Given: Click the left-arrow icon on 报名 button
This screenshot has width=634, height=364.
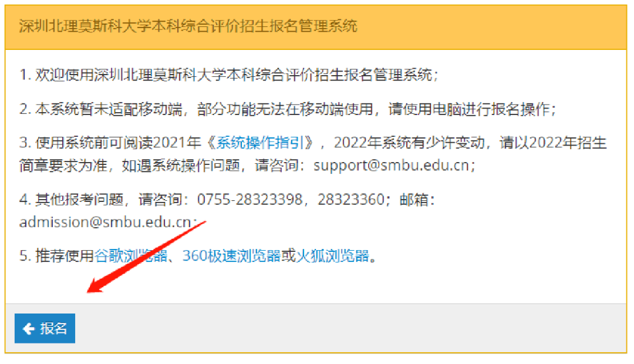Looking at the screenshot, I should tap(28, 328).
